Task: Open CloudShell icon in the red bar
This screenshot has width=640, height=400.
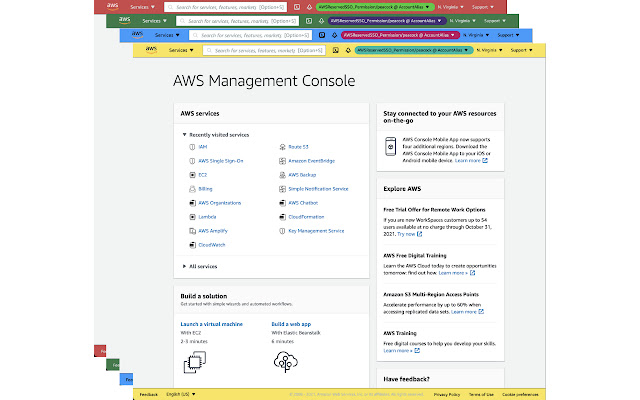Action: (297, 7)
